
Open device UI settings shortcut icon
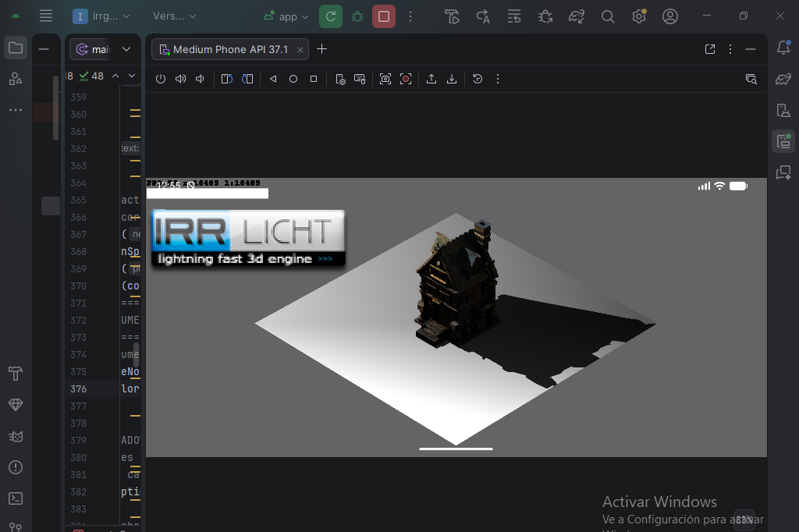tap(340, 79)
